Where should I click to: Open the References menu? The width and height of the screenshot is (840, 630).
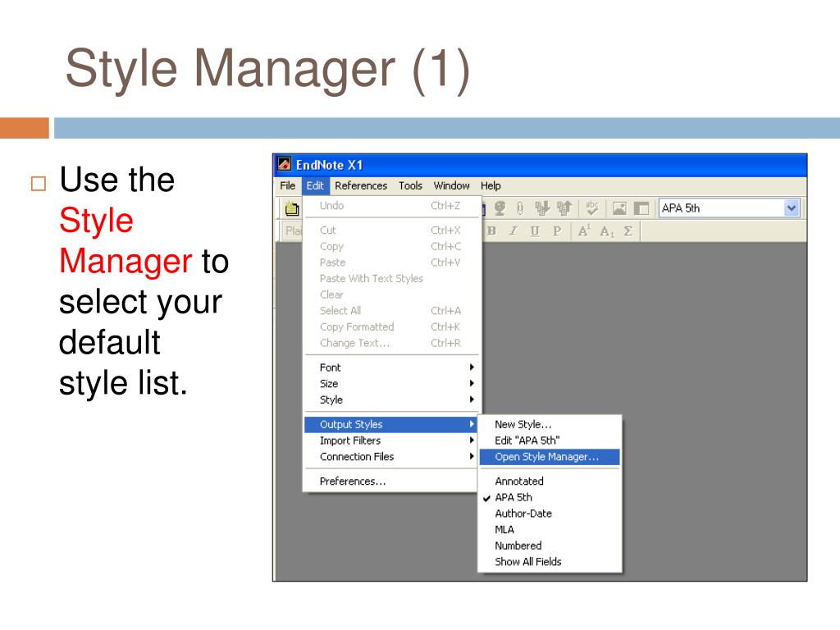(x=361, y=185)
